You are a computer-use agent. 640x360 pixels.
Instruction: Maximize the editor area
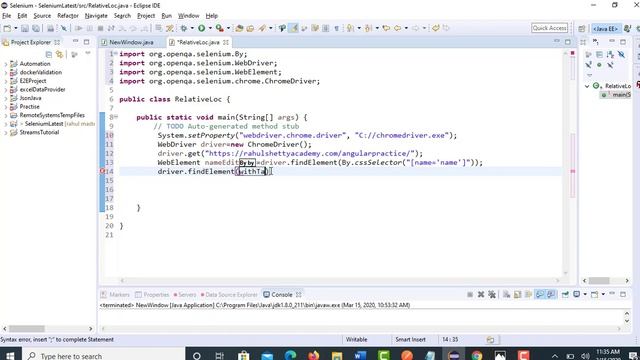(568, 42)
